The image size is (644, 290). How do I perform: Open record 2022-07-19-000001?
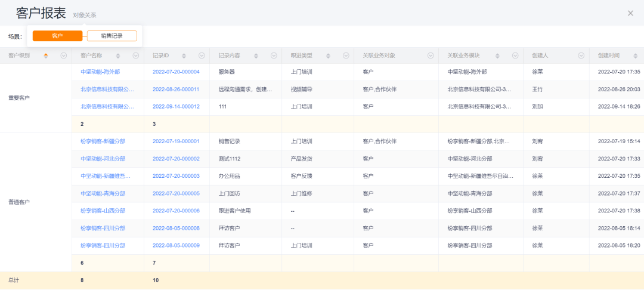click(176, 141)
